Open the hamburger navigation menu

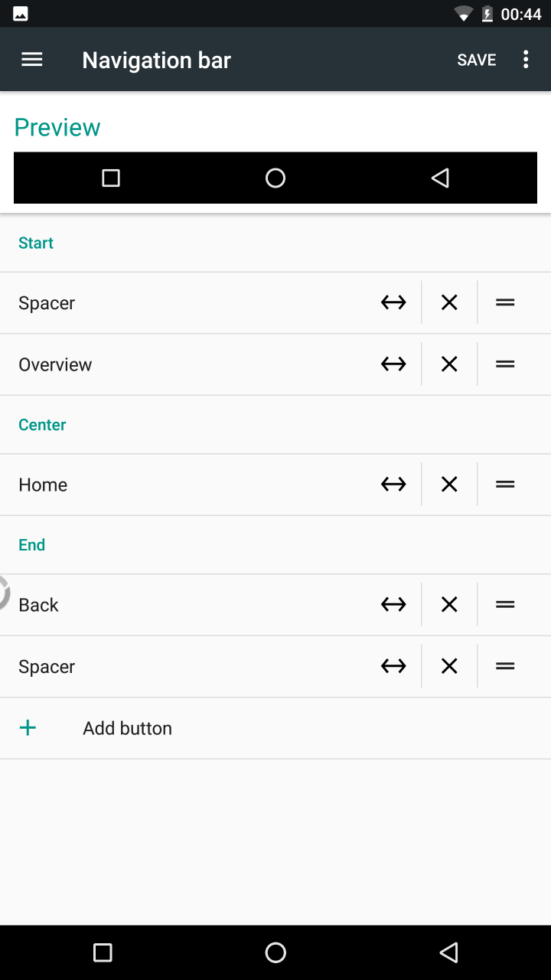[x=32, y=60]
